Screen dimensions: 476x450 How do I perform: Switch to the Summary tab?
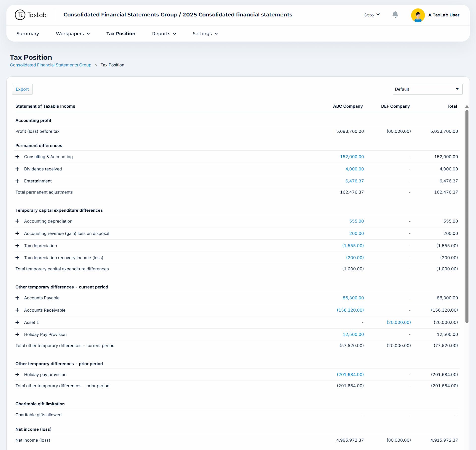[28, 34]
